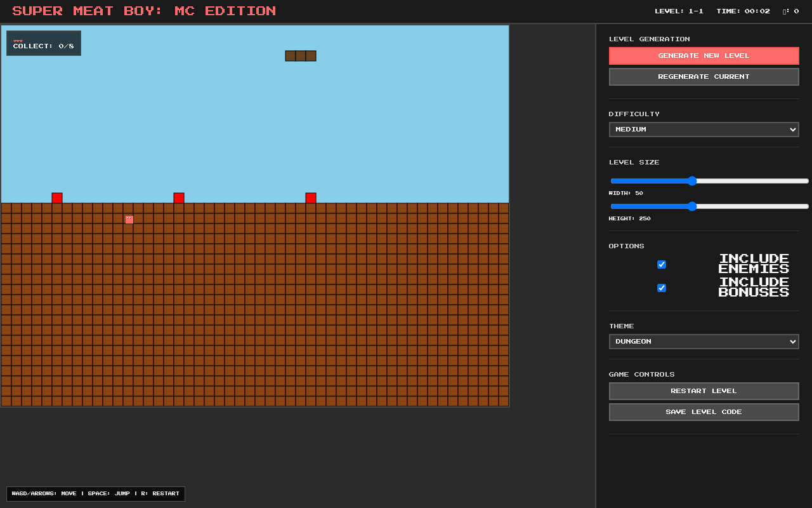The image size is (812, 508).
Task: Click the leftmost red spike enemy
Action: pos(56,197)
